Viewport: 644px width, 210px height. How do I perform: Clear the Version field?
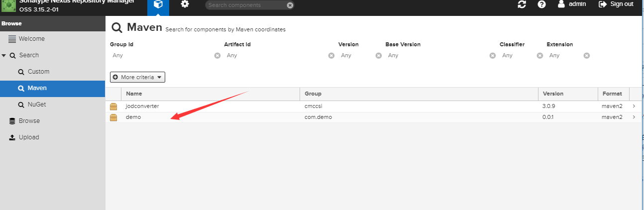point(379,56)
